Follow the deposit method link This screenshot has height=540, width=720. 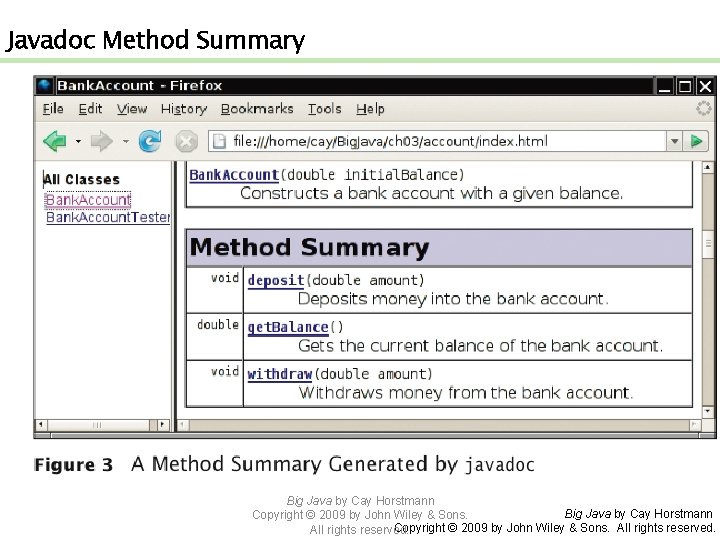(276, 280)
